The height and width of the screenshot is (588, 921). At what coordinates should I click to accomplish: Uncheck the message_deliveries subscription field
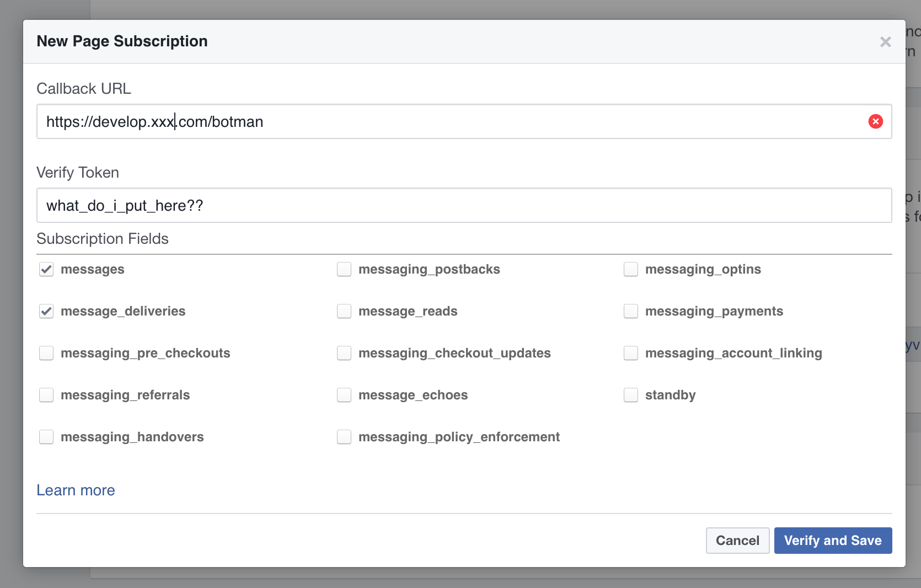click(x=46, y=311)
